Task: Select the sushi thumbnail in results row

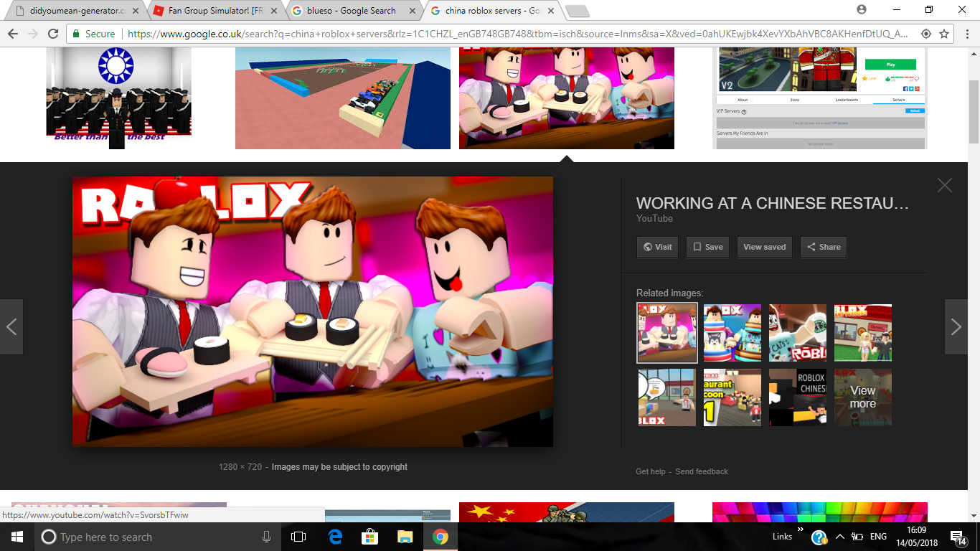Action: [567, 98]
